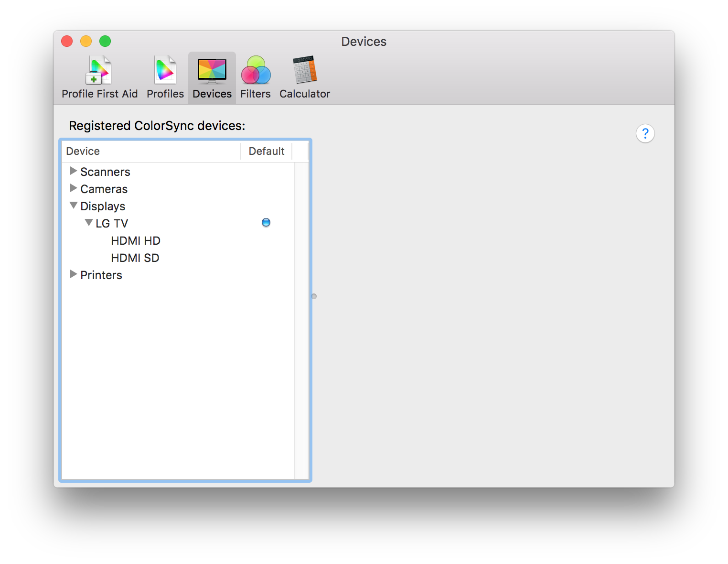Select the Displays row

tap(178, 206)
